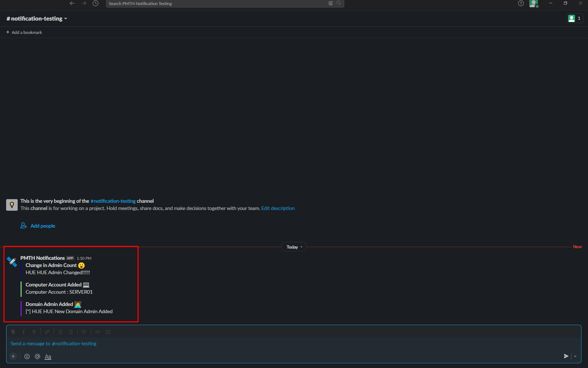
Task: Open the Help question mark icon
Action: (x=521, y=3)
